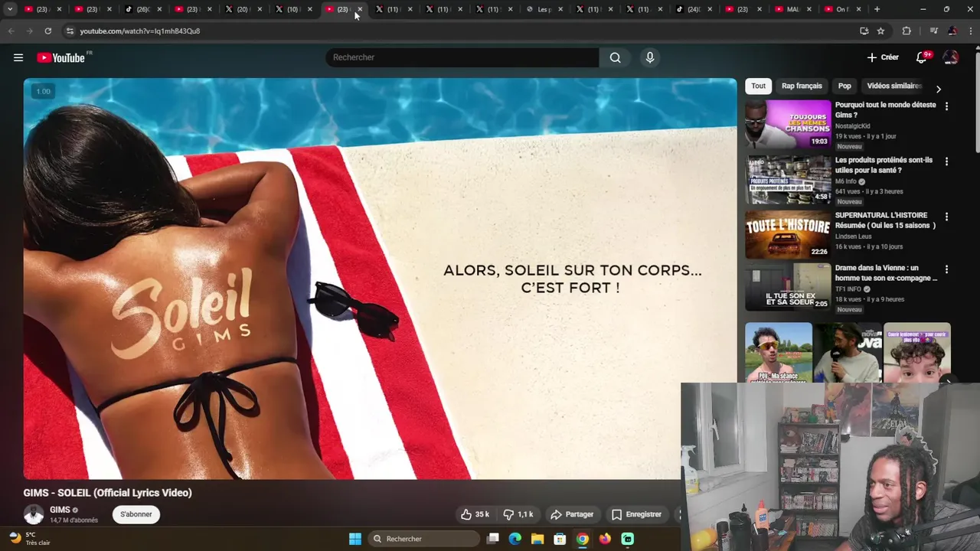Click the video player to pause playback
Image resolution: width=980 pixels, height=551 pixels.
click(x=380, y=279)
